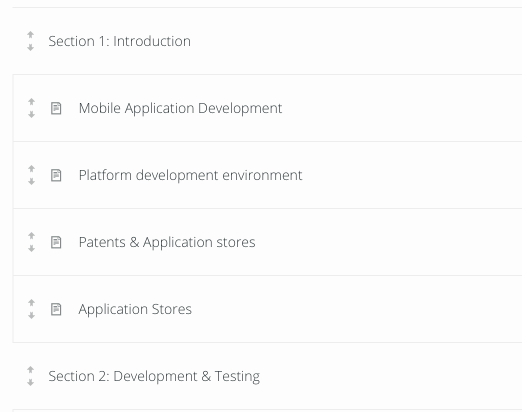Move Mobile Application Development lesson up

coord(31,102)
